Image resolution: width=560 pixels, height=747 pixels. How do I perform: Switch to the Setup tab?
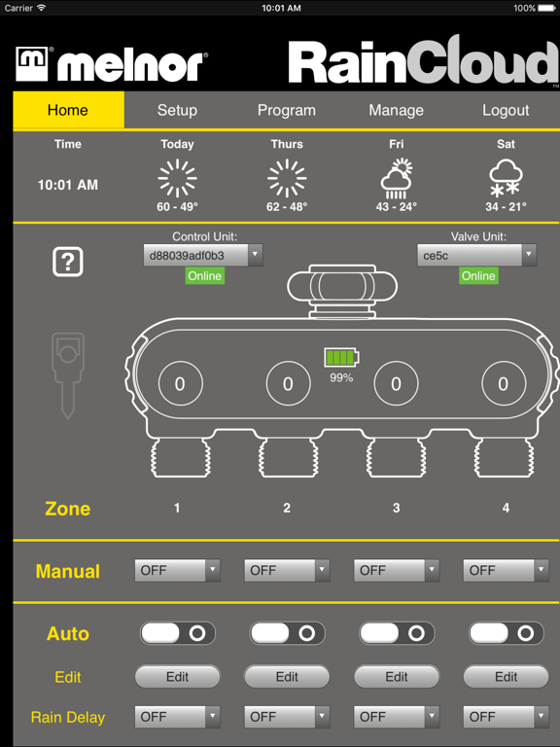click(177, 110)
